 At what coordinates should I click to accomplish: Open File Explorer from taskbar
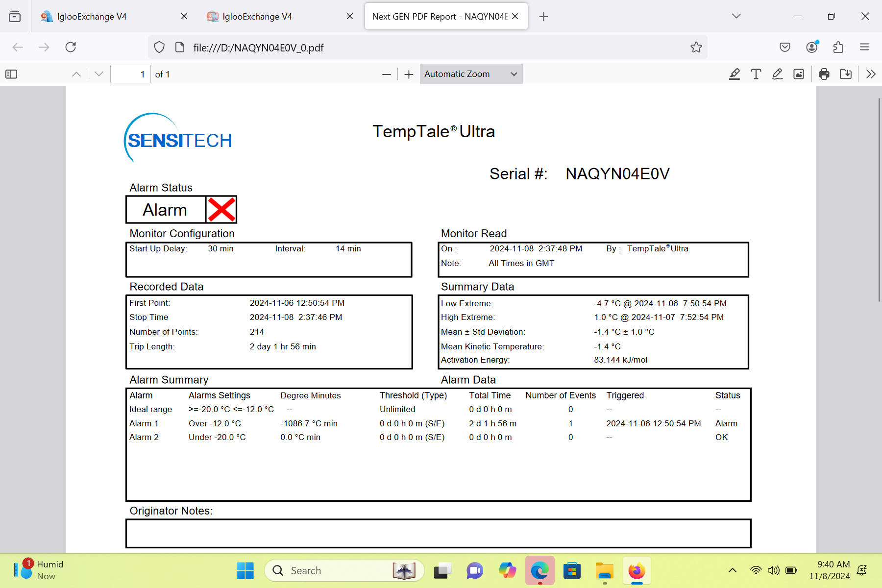pos(604,571)
